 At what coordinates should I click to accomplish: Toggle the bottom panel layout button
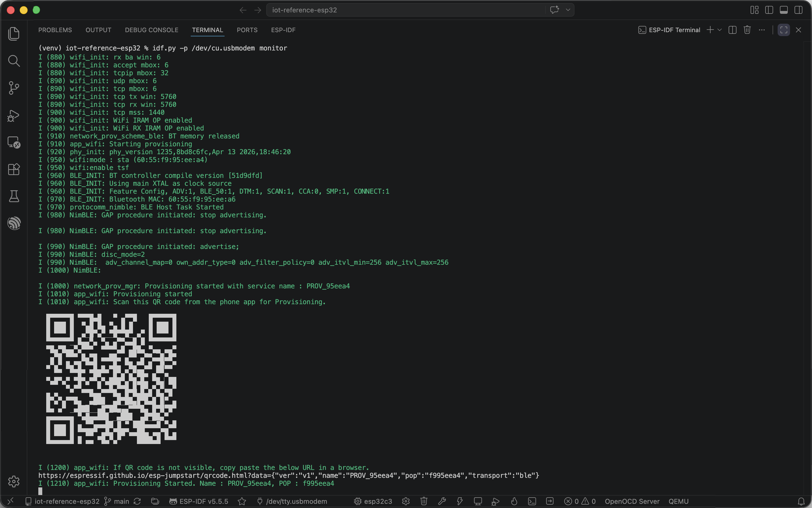tap(784, 10)
